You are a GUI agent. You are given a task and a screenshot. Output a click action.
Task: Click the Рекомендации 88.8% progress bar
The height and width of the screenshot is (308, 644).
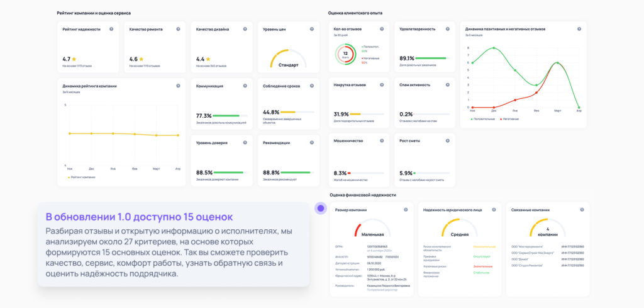point(297,173)
